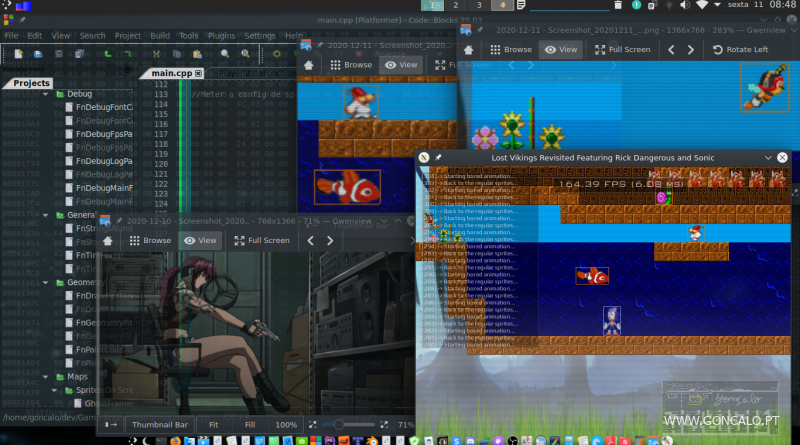The width and height of the screenshot is (800, 445).
Task: Click the Cut scissors icon in Code::Blocks
Action: [x=156, y=54]
